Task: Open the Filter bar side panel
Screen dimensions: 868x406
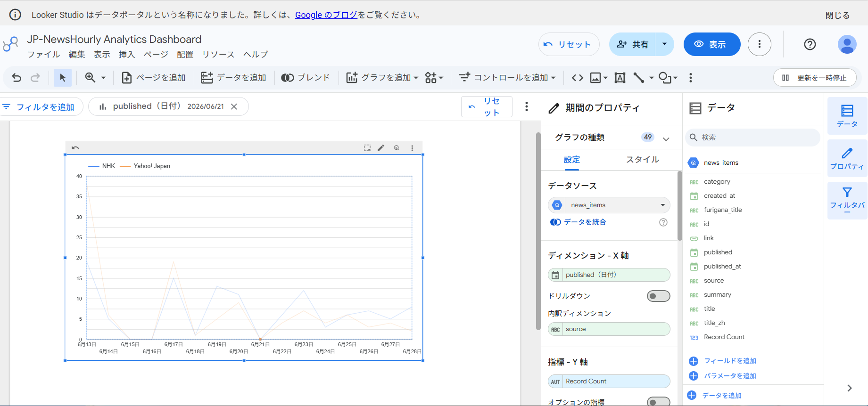Action: pyautogui.click(x=847, y=200)
